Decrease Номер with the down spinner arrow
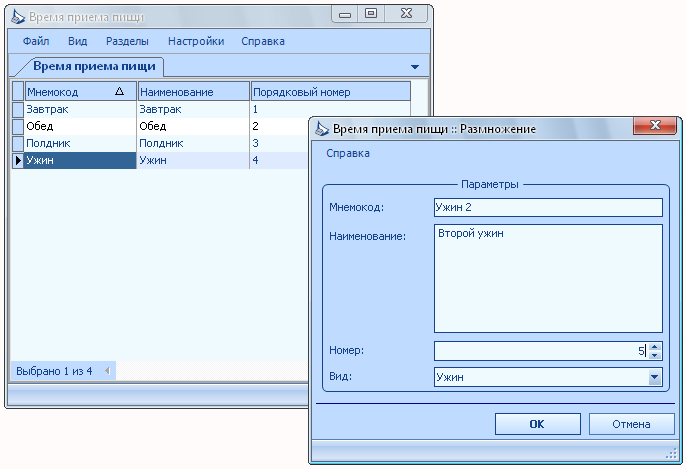 pyautogui.click(x=654, y=355)
